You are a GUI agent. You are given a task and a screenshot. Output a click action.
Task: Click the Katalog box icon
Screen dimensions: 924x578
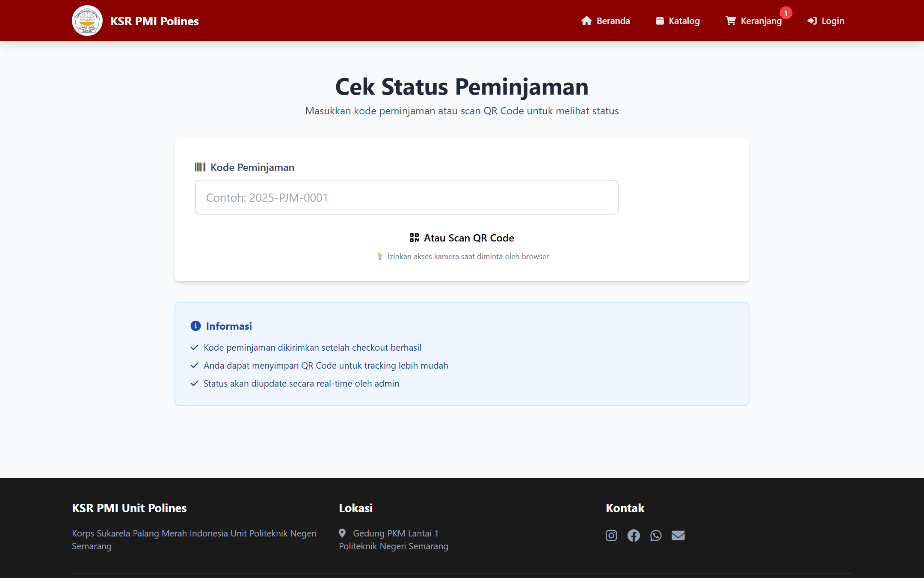coord(660,21)
